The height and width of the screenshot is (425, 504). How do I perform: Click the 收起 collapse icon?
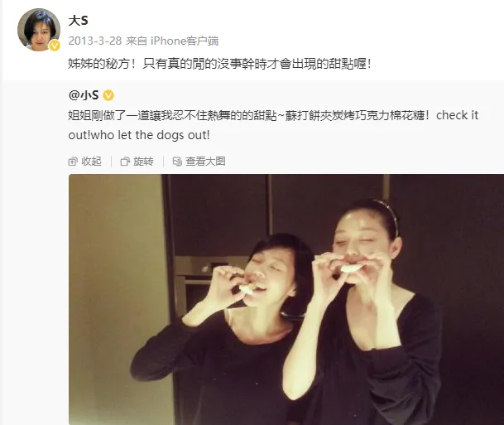point(73,162)
